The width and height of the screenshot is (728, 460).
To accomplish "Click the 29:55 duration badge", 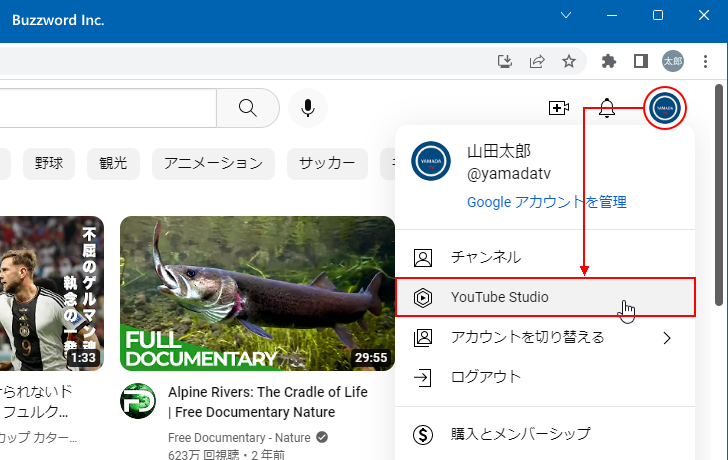I will point(371,357).
